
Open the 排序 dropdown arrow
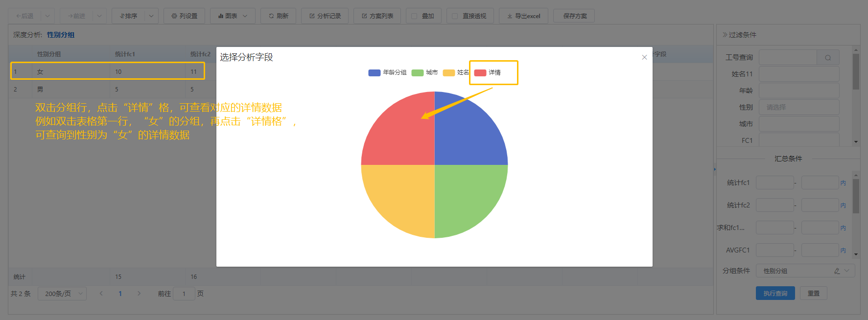coord(151,16)
